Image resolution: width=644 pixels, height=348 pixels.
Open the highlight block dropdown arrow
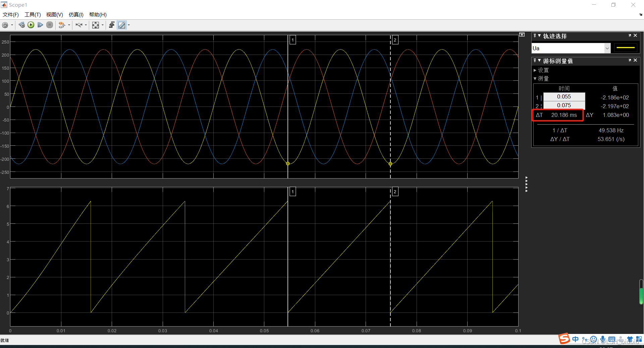point(69,25)
